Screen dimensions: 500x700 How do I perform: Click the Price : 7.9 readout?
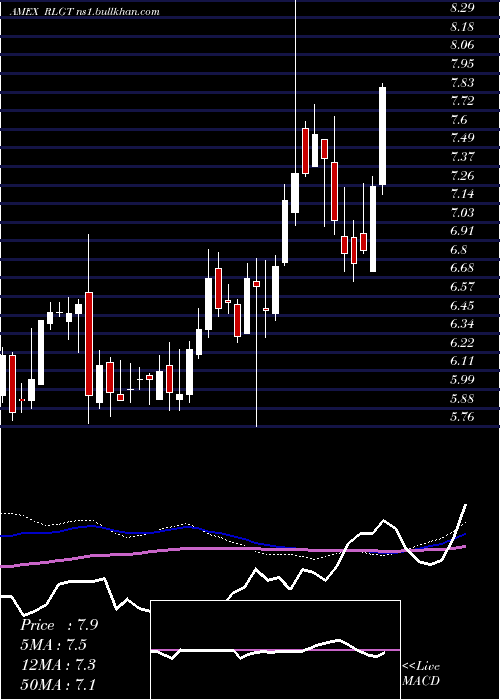point(59,625)
